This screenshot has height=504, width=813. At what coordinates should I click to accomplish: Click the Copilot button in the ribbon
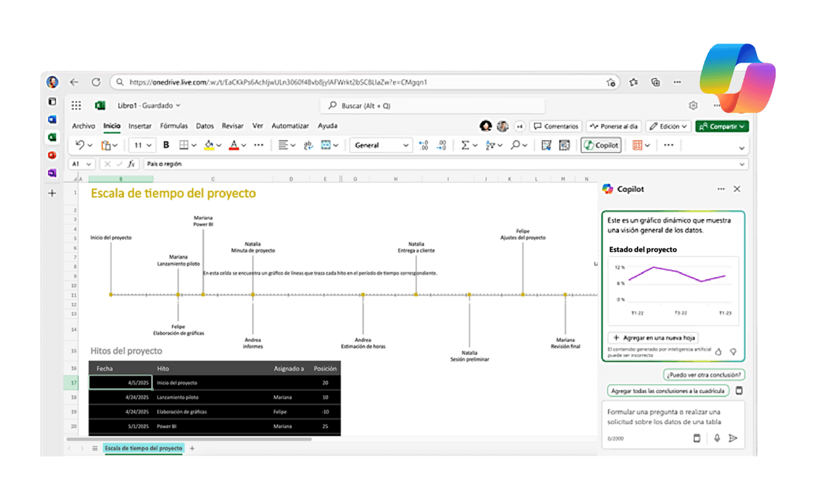click(601, 145)
